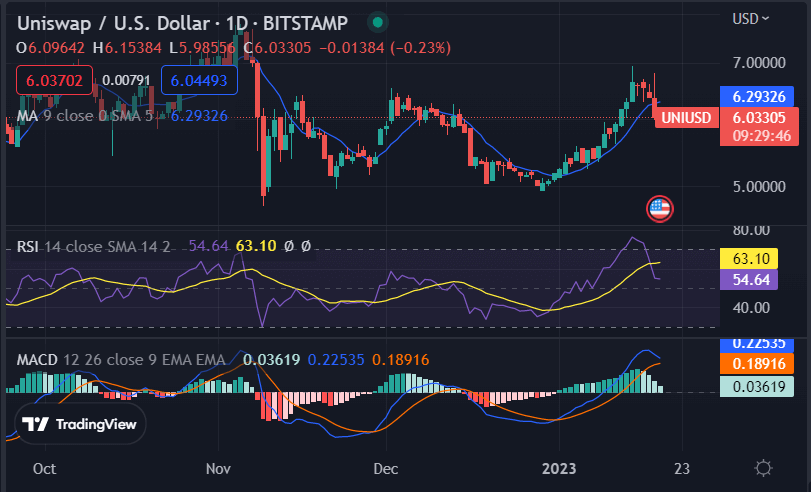Click the US flag economic event marker

(x=660, y=209)
